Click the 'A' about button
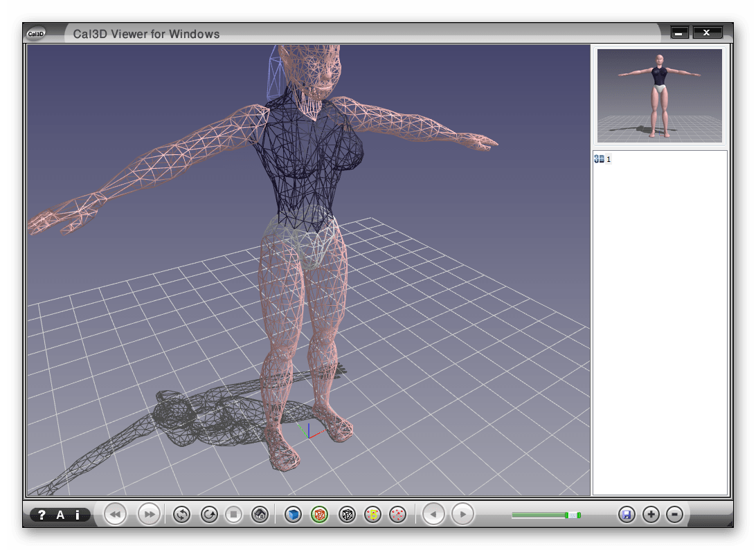This screenshot has height=550, width=756. click(60, 515)
